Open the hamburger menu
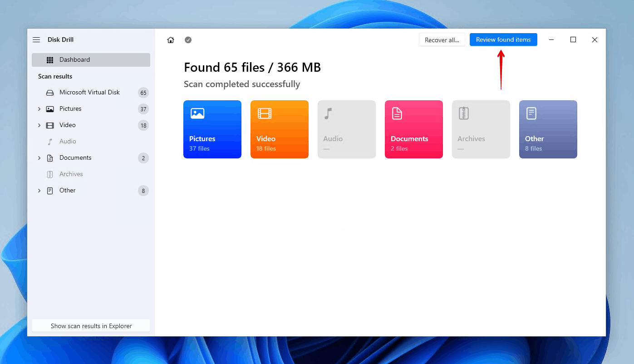Viewport: 634px width, 364px height. point(36,40)
